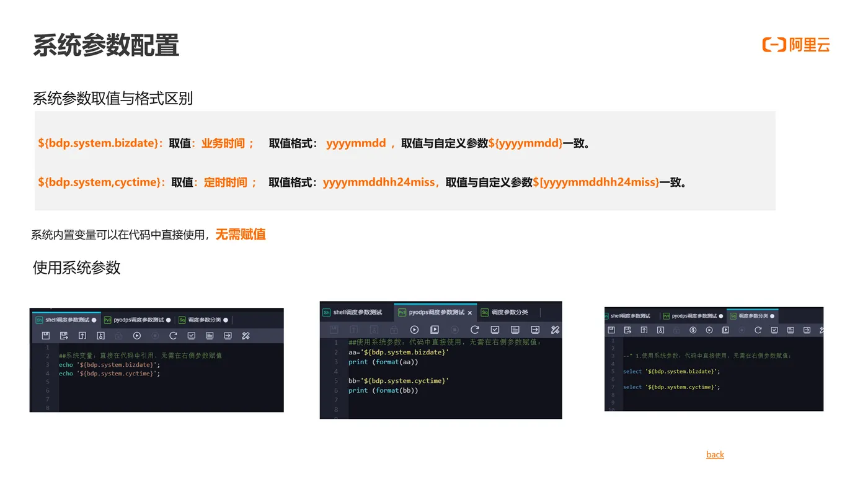This screenshot has width=868, height=489.
Task: Click the save icon in the select-code SQL editor
Action: tap(611, 330)
